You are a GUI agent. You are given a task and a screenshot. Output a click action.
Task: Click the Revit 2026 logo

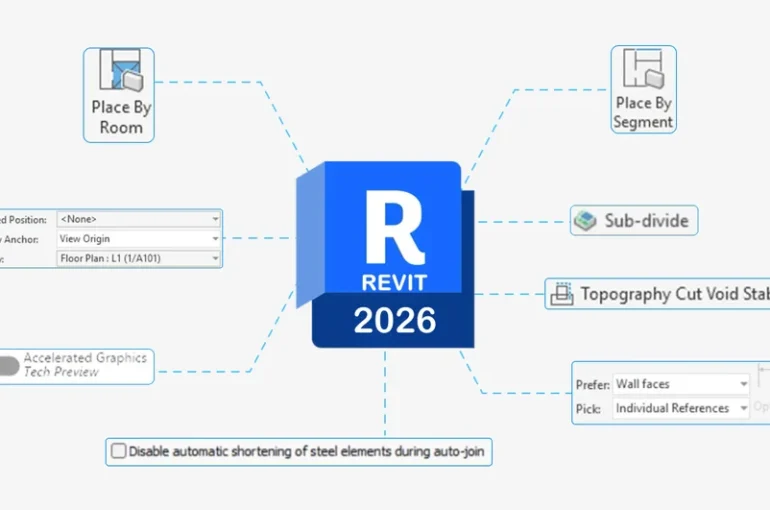point(385,254)
